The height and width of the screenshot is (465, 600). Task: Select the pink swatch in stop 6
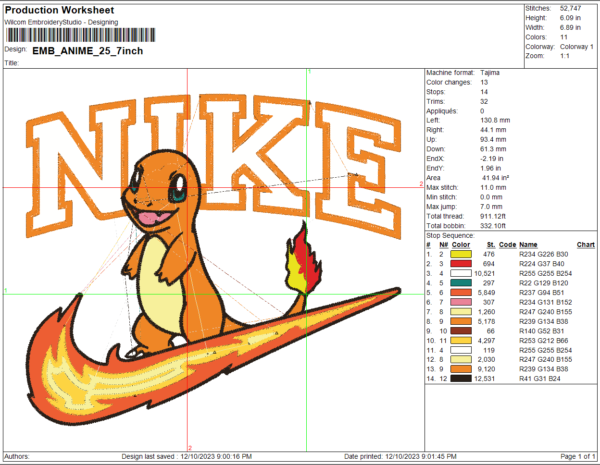point(461,301)
